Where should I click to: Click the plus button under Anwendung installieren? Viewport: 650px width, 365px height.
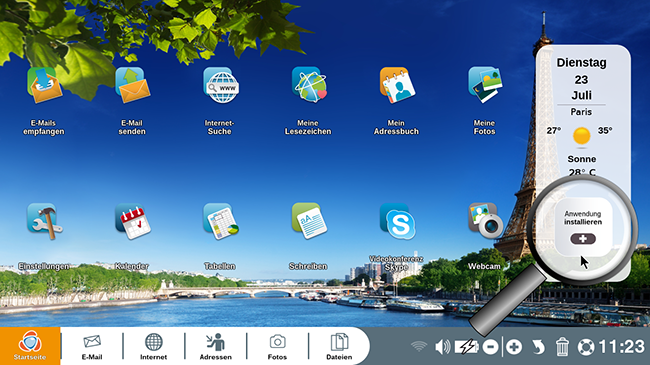(x=583, y=239)
